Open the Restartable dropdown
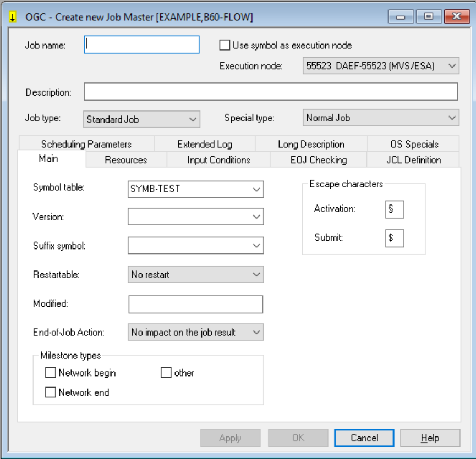Viewport: 476px width, 459px height. point(195,274)
